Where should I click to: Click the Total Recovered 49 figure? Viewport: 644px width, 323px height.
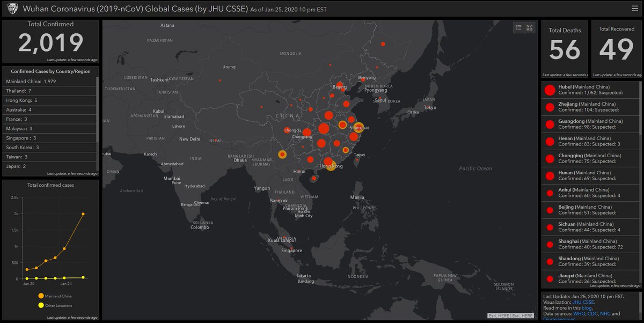point(616,49)
